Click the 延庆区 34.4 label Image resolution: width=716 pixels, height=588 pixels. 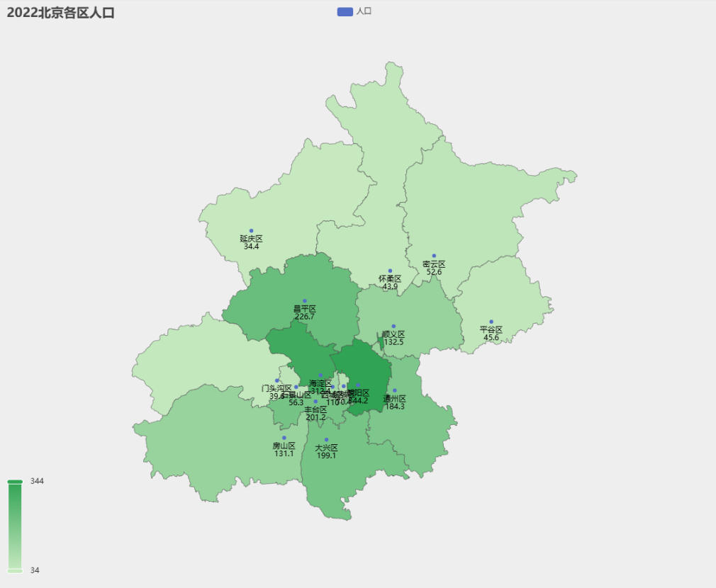(x=251, y=242)
